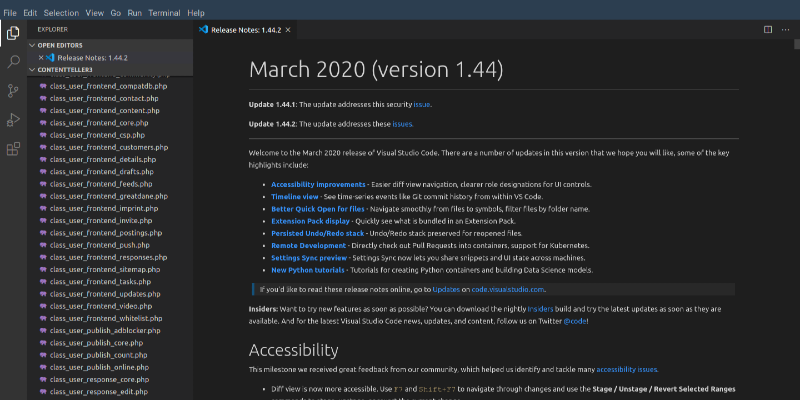The height and width of the screenshot is (400, 800).
Task: Follow the 'issues' link for Update 1.44.2
Action: [x=403, y=124]
